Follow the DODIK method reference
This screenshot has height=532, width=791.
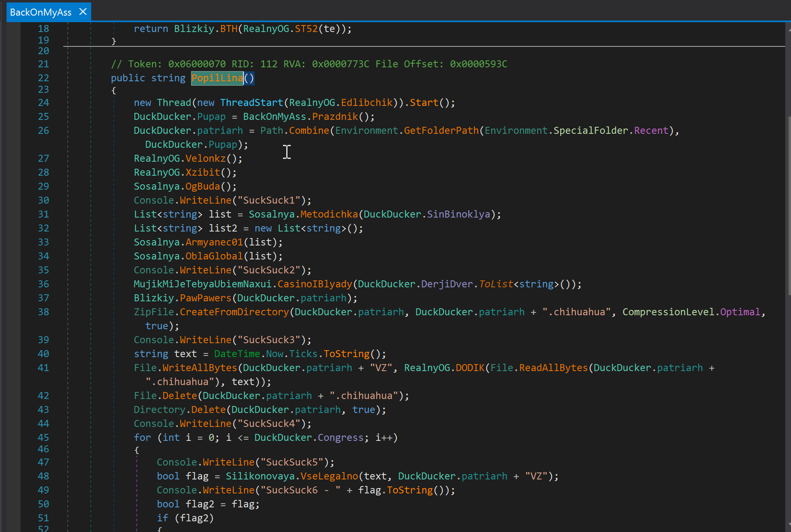coord(470,368)
